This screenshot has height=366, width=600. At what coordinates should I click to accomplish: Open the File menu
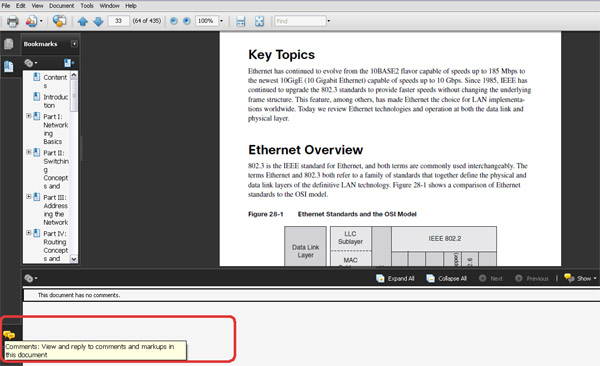click(6, 5)
